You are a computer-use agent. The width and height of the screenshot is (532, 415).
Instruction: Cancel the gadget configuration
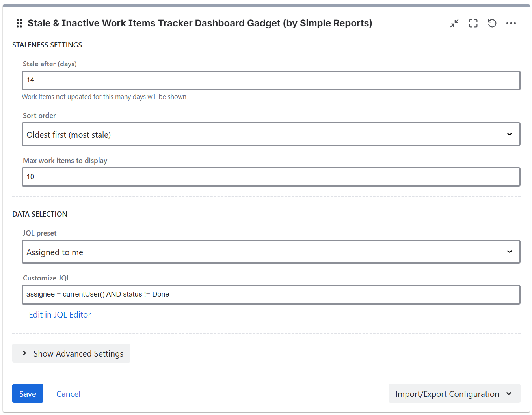[68, 394]
